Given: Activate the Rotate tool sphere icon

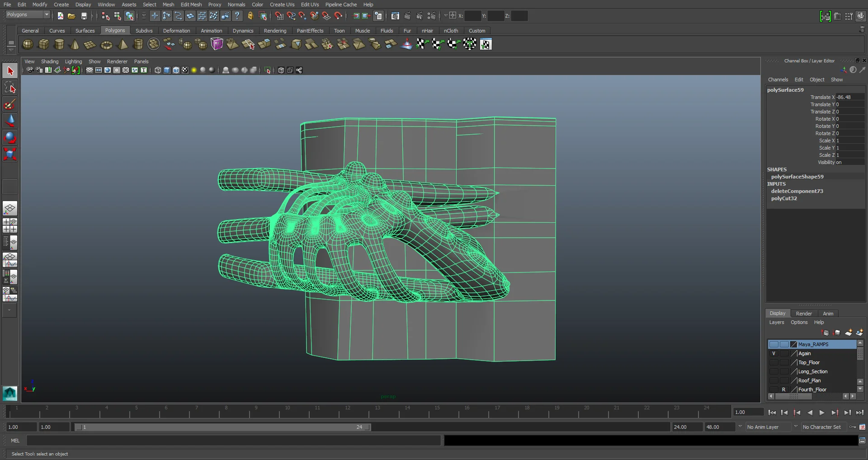Looking at the screenshot, I should click(x=10, y=137).
